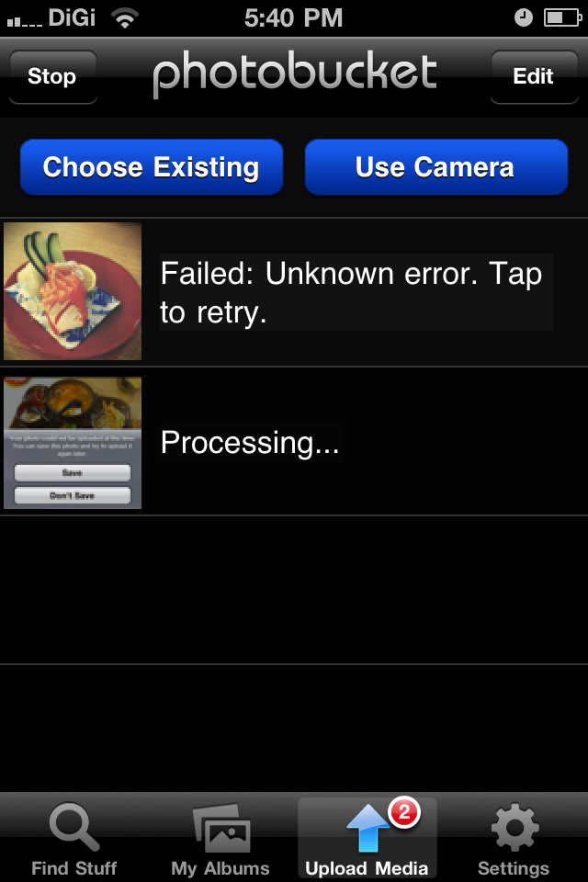Viewport: 588px width, 882px height.
Task: Tap the photobucket logo title
Action: point(294,73)
